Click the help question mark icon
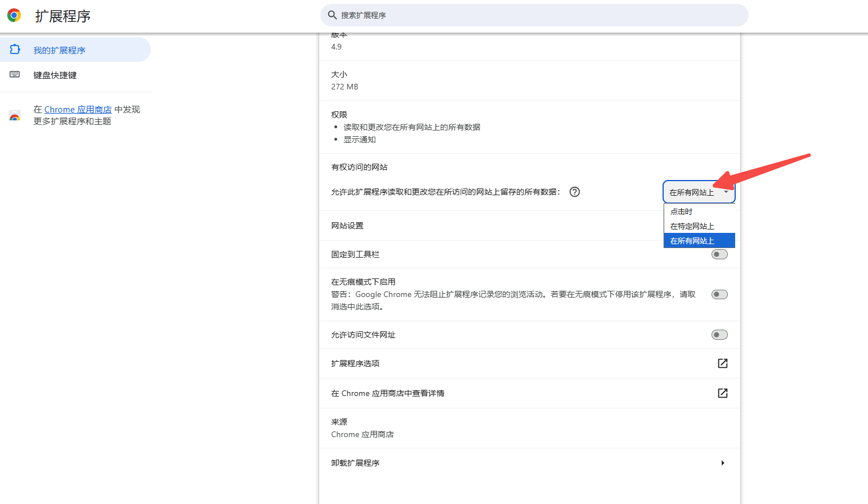Viewport: 868px width, 504px height. [575, 192]
